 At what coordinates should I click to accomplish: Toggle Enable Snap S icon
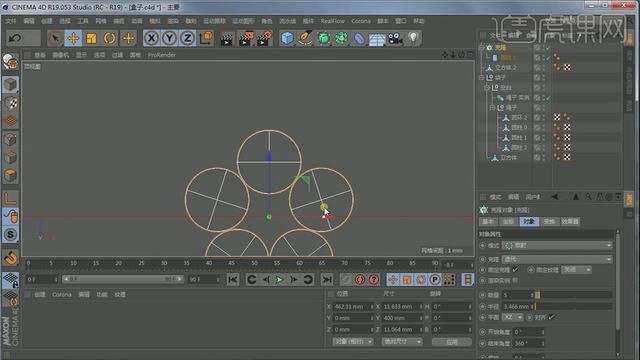10,235
